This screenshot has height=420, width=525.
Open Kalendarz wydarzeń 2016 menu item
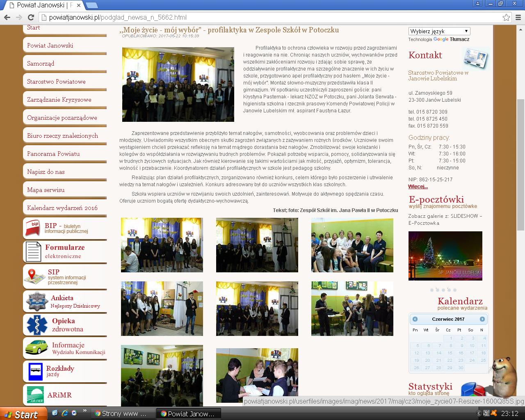[x=62, y=208]
